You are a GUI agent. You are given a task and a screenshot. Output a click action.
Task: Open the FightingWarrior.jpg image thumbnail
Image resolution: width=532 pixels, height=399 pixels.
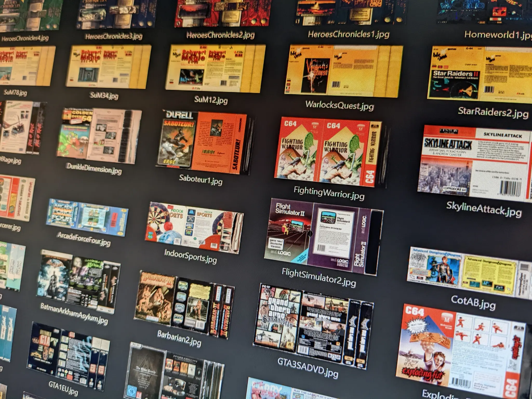click(x=328, y=152)
